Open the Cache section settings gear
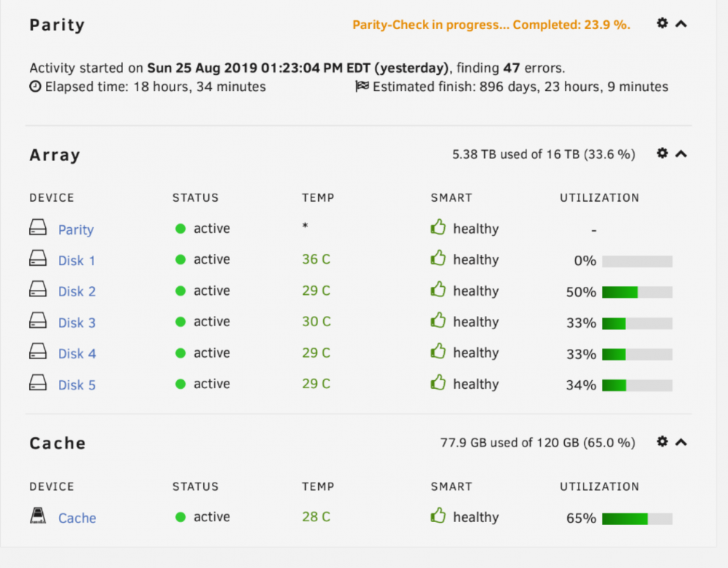Image resolution: width=728 pixels, height=568 pixels. pyautogui.click(x=662, y=442)
